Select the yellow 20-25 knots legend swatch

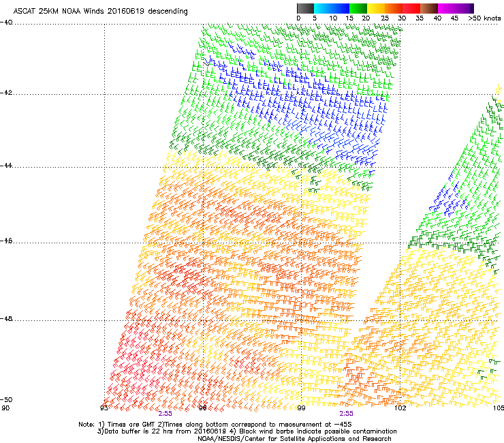click(x=376, y=8)
